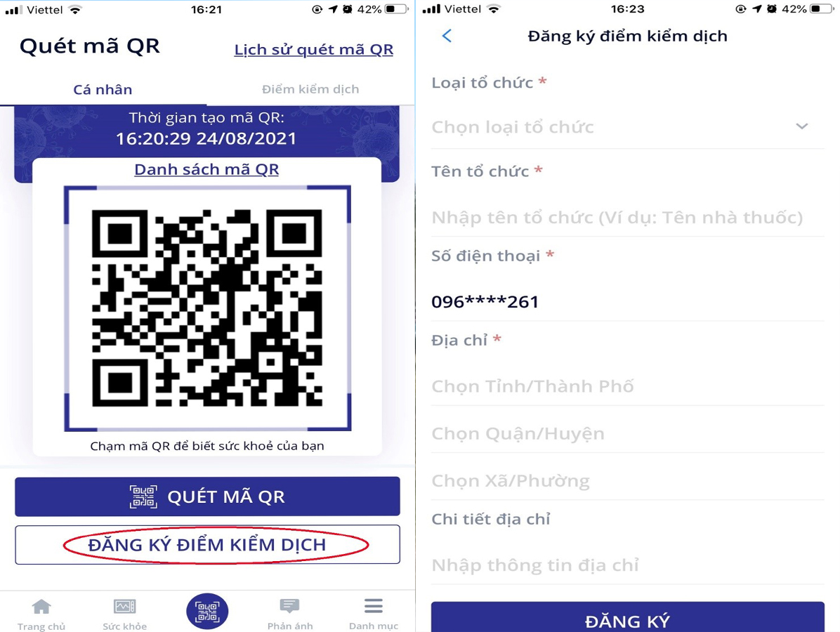Screen dimensions: 840x632
Task: Tap the QR icon on QUÉT MÃ QR button
Action: [143, 496]
